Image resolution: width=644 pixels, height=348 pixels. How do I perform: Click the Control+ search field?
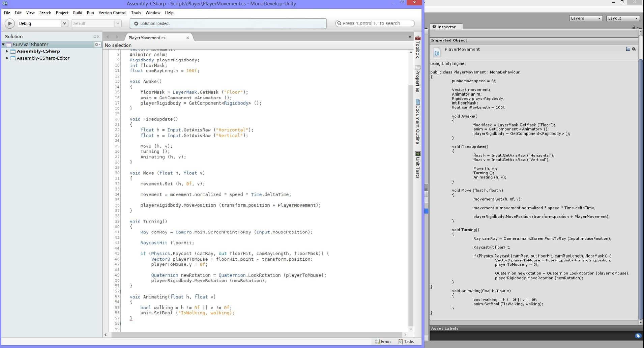[x=374, y=23]
